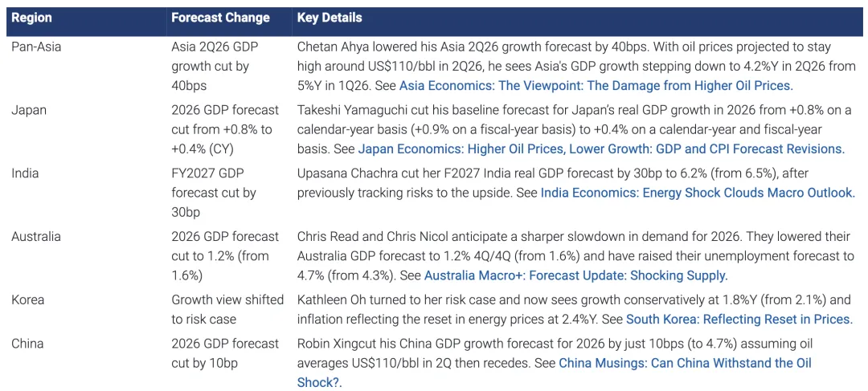Select the Japan region cell

click(x=29, y=110)
